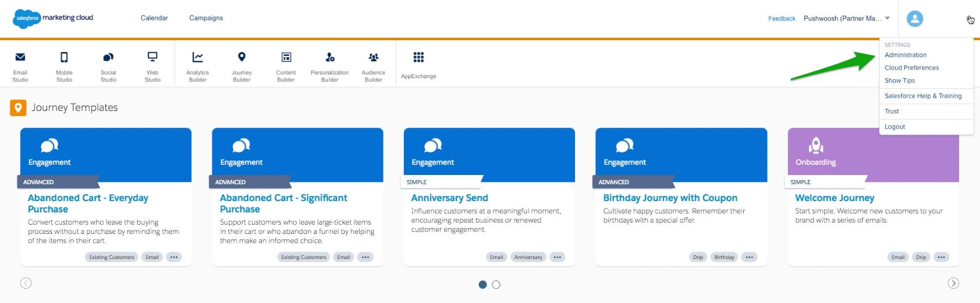
Task: Open Birthday Journey with Coupon template
Action: 670,198
